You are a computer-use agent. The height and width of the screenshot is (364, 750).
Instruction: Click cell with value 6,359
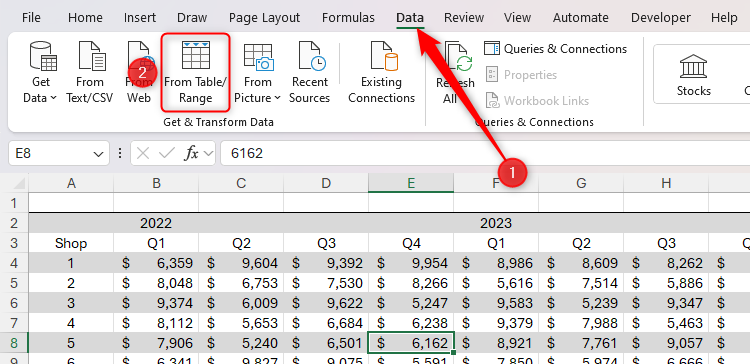click(156, 263)
